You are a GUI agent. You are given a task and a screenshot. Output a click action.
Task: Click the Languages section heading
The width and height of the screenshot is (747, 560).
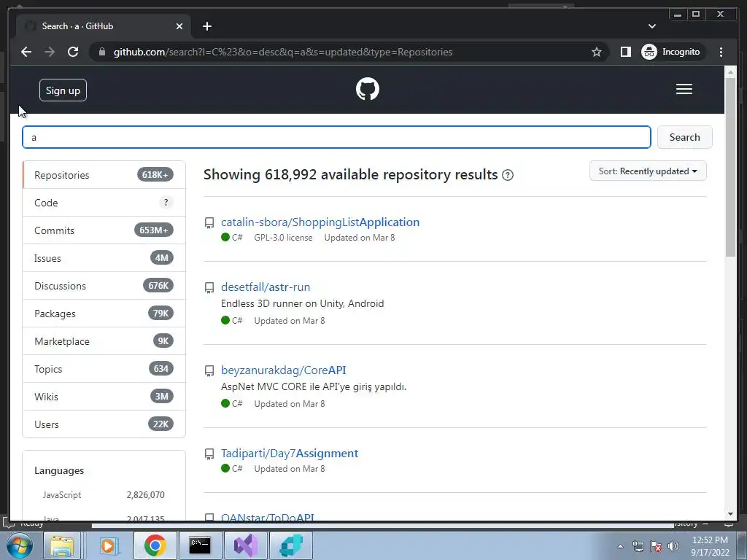(59, 470)
